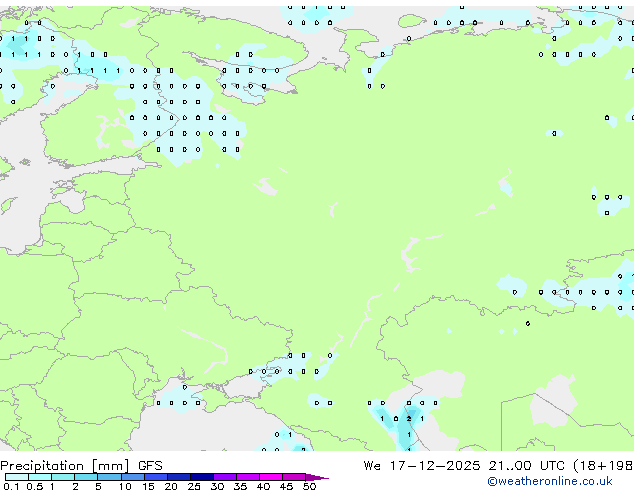Image resolution: width=634 pixels, height=490 pixels.
Task: Pick the dark blue swatch between 20 and 25
Action: [178, 477]
